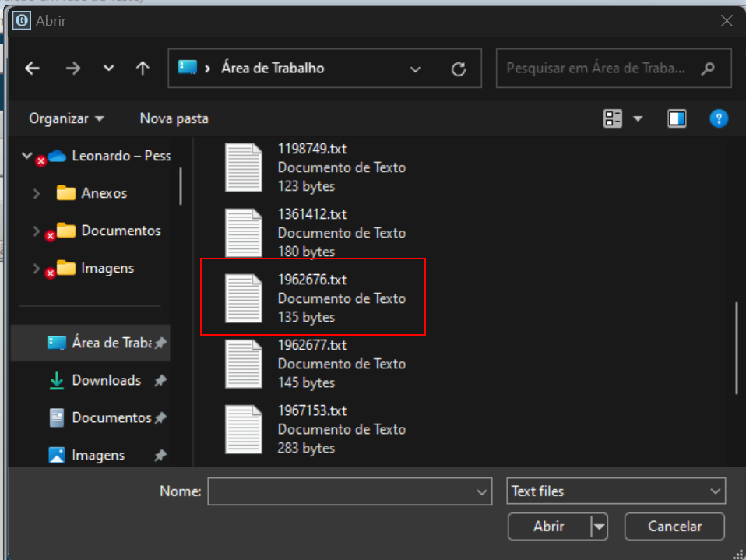Open pinned Imagens quick access item
746x560 pixels.
pos(98,456)
